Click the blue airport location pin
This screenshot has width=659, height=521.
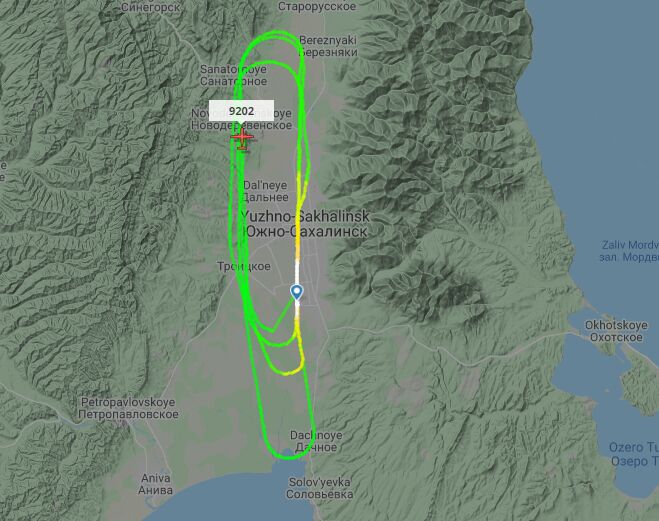pyautogui.click(x=297, y=292)
